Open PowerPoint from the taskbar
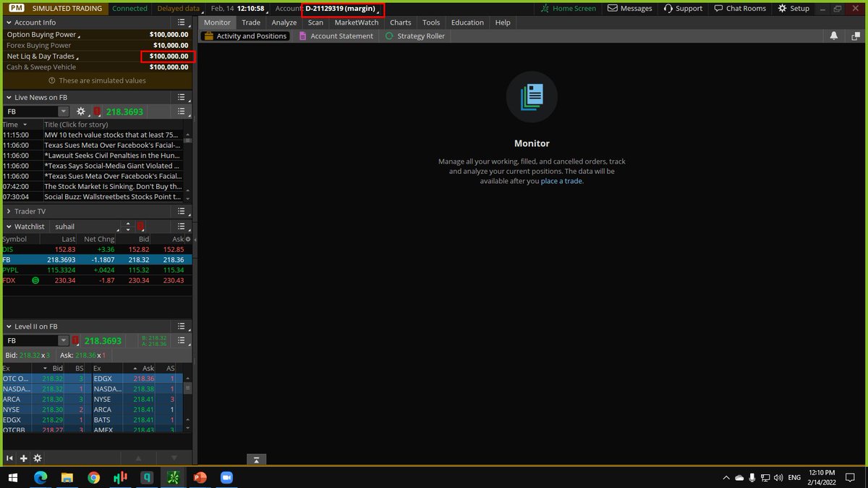Viewport: 868px width, 488px height. tap(199, 477)
